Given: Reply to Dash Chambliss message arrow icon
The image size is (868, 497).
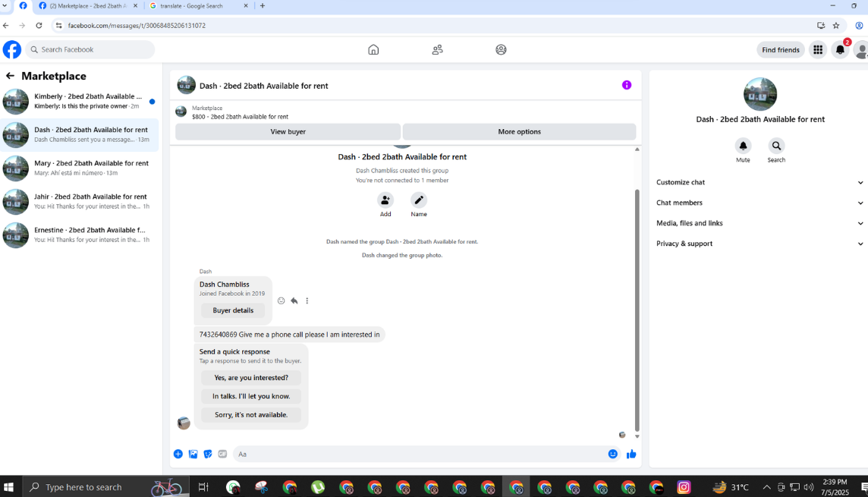Looking at the screenshot, I should [x=294, y=300].
